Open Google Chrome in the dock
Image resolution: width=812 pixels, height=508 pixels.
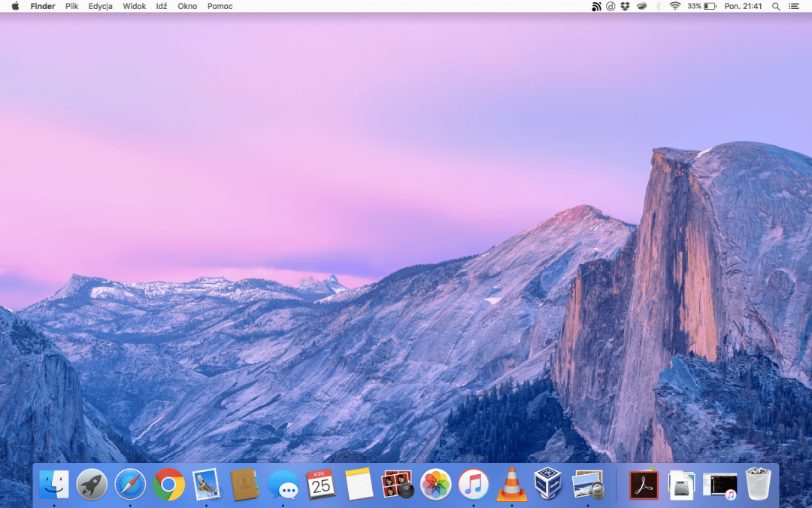point(168,485)
